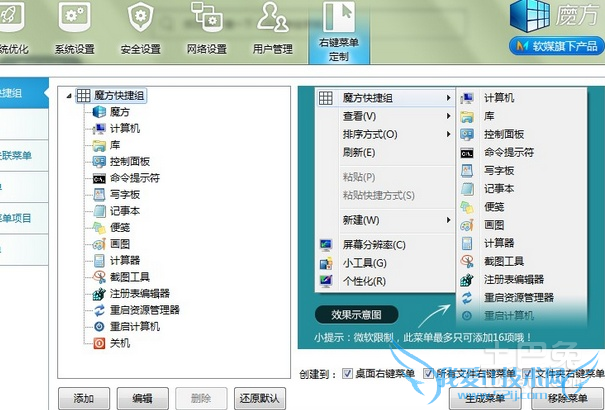Click the 魔方 cube logo
The image size is (605, 410).
529,16
